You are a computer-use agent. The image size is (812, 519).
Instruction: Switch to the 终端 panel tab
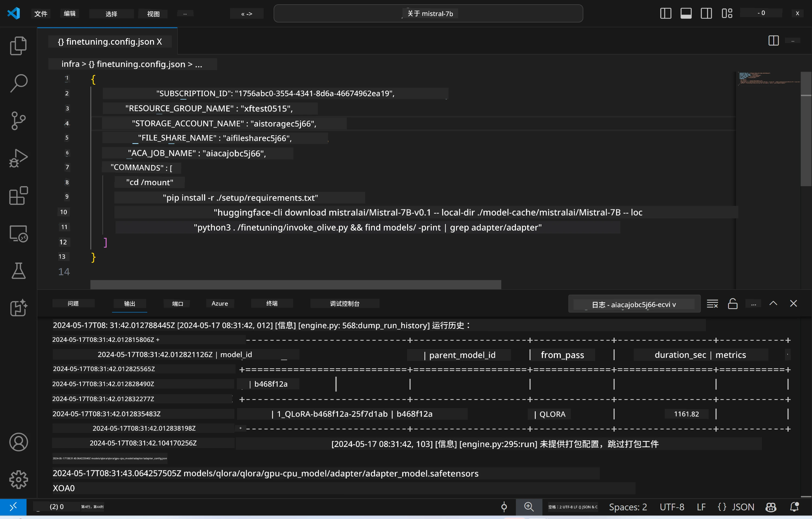272,303
